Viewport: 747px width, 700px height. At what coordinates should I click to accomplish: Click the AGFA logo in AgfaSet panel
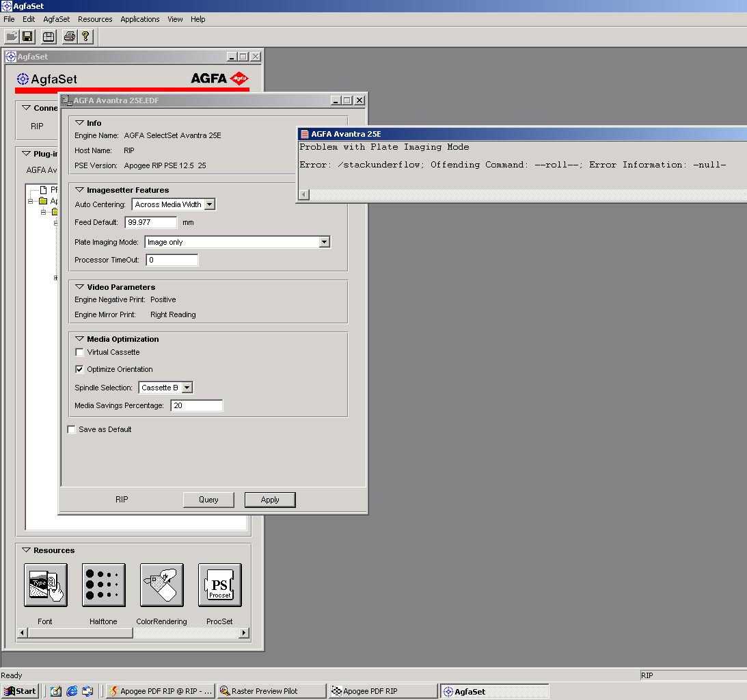[219, 78]
